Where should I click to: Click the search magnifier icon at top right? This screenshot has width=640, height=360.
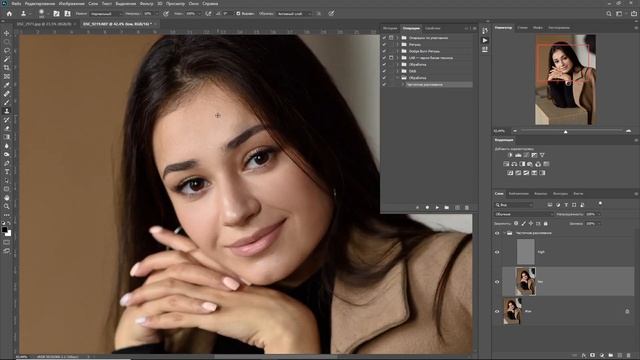point(609,13)
